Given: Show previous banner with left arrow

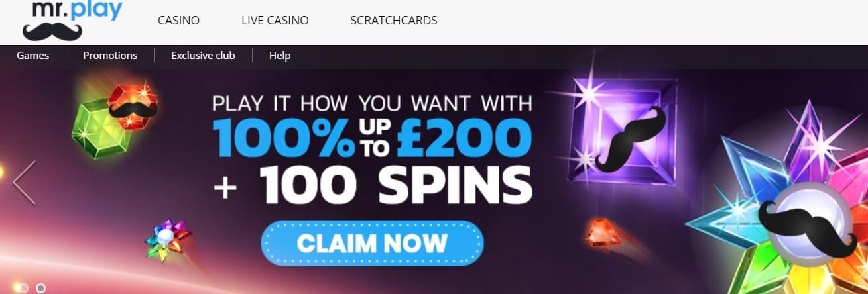Looking at the screenshot, I should (24, 182).
